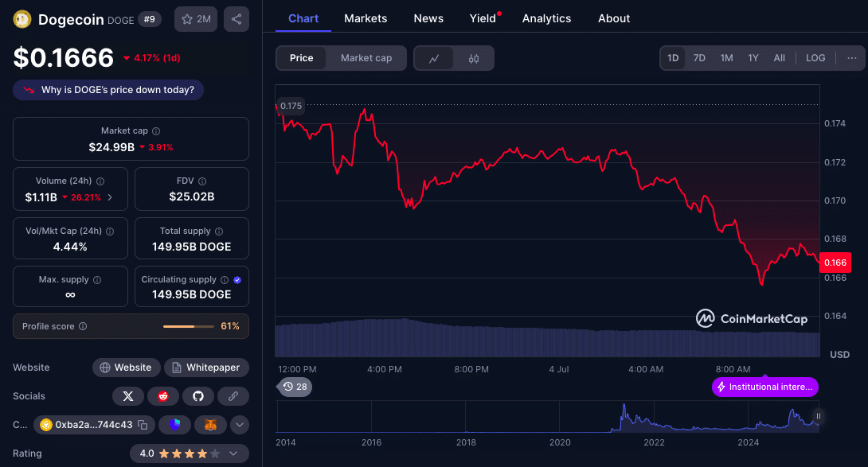
Task: Open the 28 events history badge
Action: pos(295,387)
